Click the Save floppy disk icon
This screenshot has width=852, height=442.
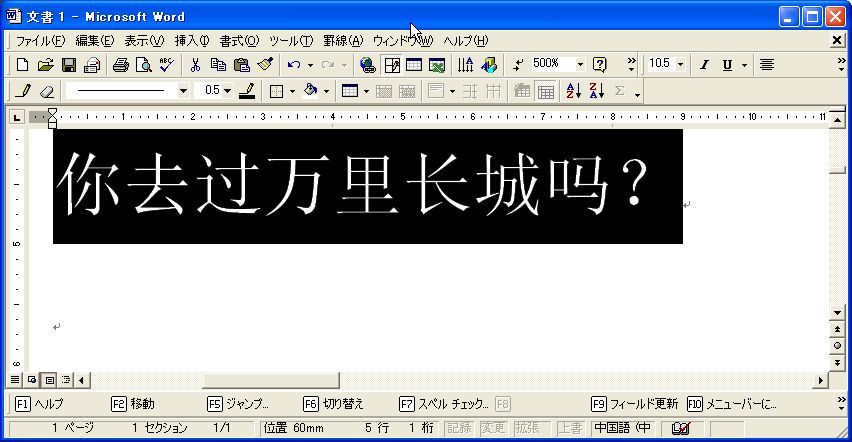point(69,65)
